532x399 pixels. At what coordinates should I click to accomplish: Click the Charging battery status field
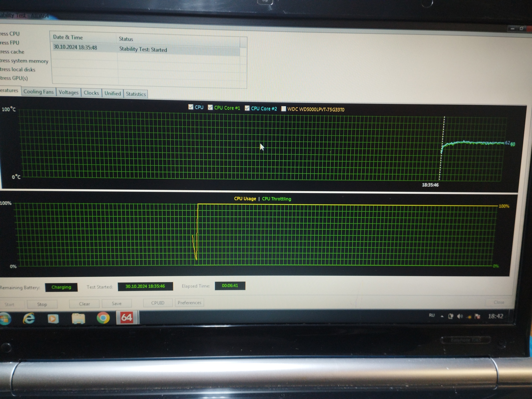point(61,287)
